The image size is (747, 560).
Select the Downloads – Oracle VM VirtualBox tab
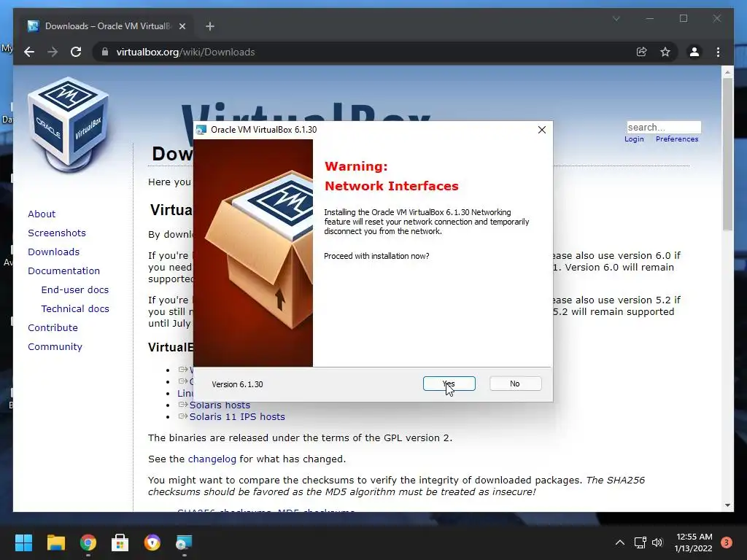point(107,26)
